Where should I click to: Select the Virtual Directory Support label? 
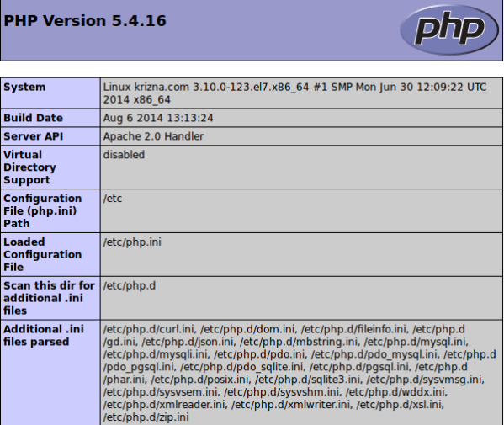point(50,167)
